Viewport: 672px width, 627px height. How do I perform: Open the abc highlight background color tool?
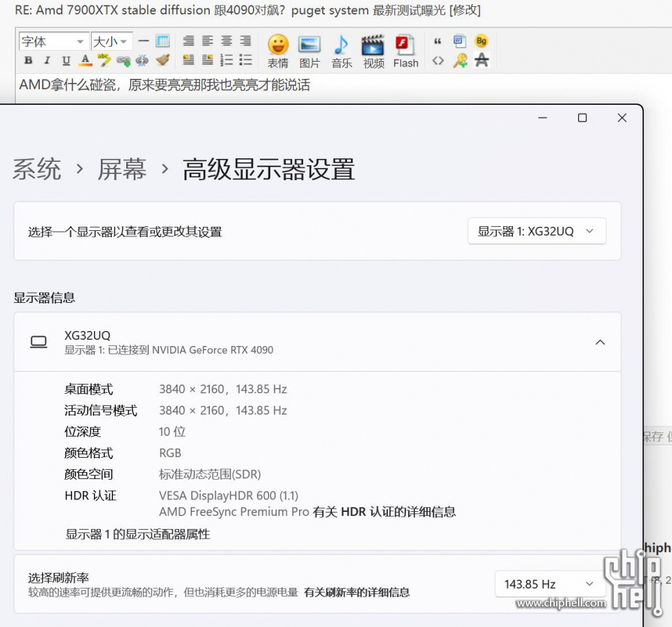tap(104, 60)
